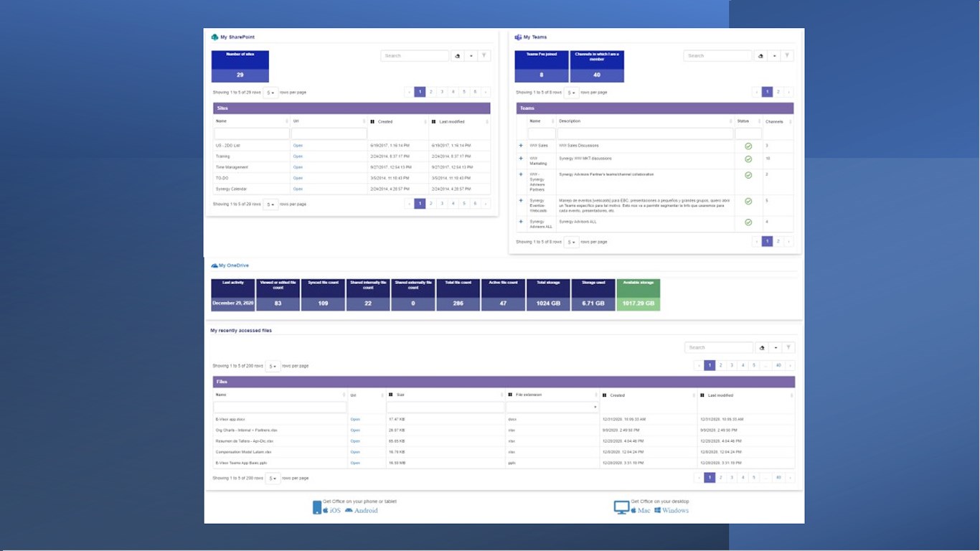Image resolution: width=980 pixels, height=551 pixels.
Task: Open the File extension filter dropdown
Action: pos(552,407)
